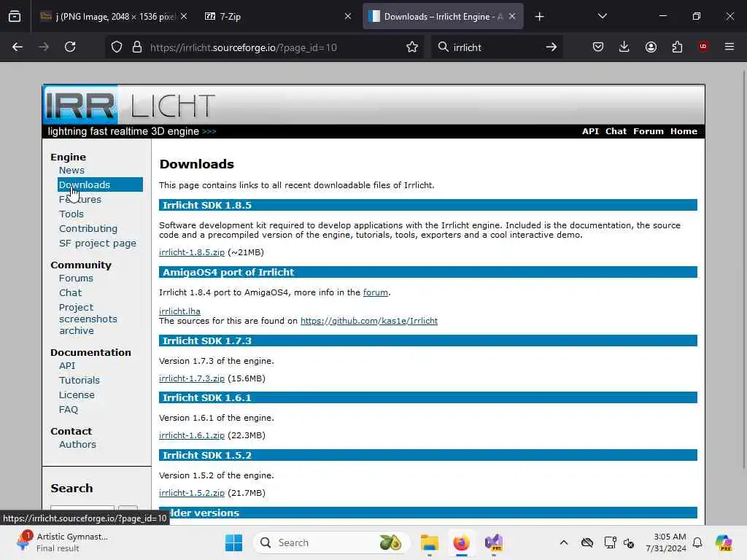Viewport: 747px width, 560px height.
Task: Open the notifications bell icon
Action: coord(697,542)
